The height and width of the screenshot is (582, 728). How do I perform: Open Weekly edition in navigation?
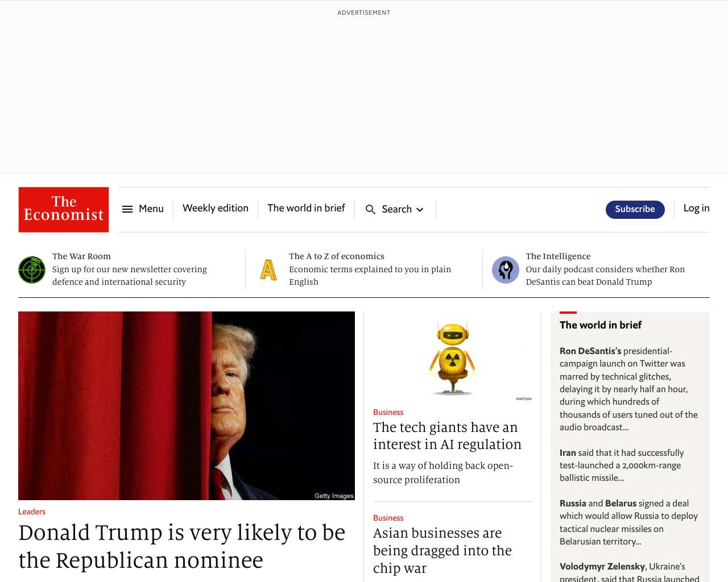(x=216, y=209)
